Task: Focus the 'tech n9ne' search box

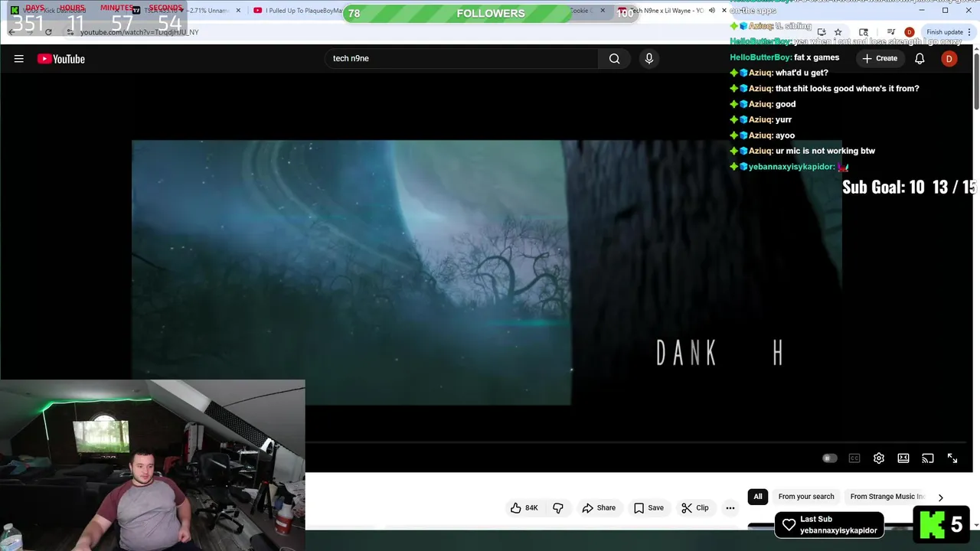Action: [x=462, y=58]
